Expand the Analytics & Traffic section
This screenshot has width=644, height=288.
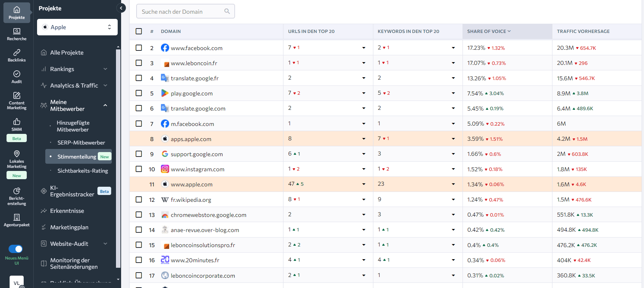(x=105, y=85)
